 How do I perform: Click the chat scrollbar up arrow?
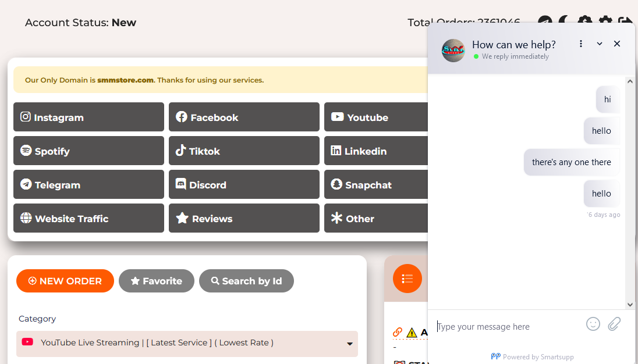tap(630, 81)
